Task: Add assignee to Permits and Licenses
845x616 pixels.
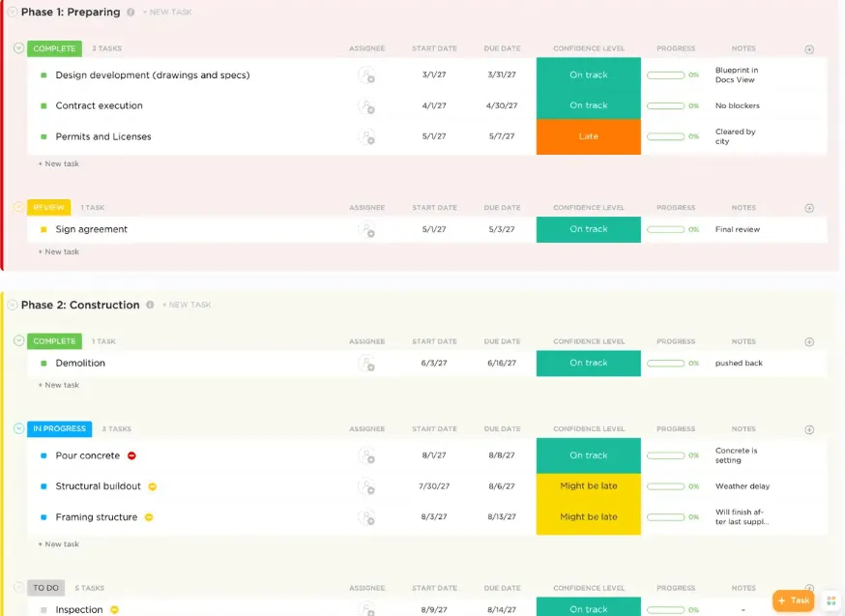Action: [x=366, y=136]
